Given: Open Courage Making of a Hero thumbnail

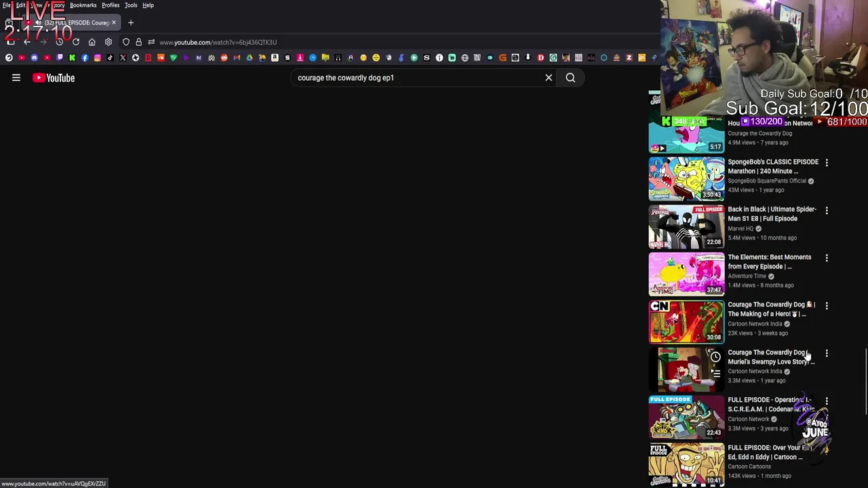Looking at the screenshot, I should (686, 322).
